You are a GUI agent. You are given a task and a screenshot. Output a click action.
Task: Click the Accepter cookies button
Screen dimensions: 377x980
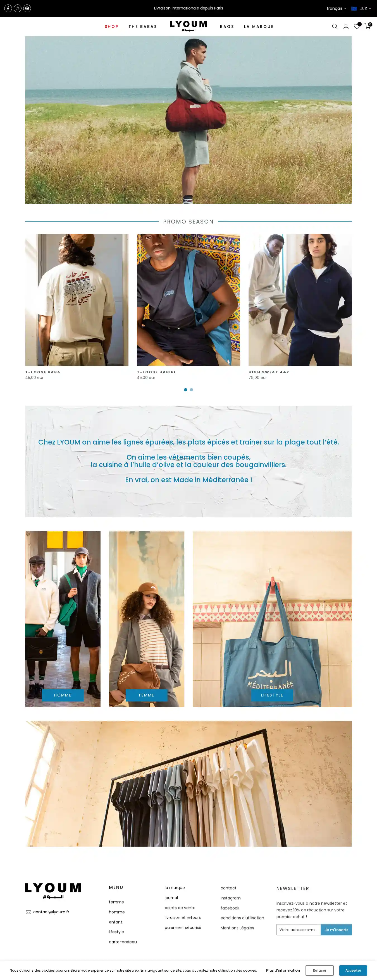pyautogui.click(x=353, y=970)
